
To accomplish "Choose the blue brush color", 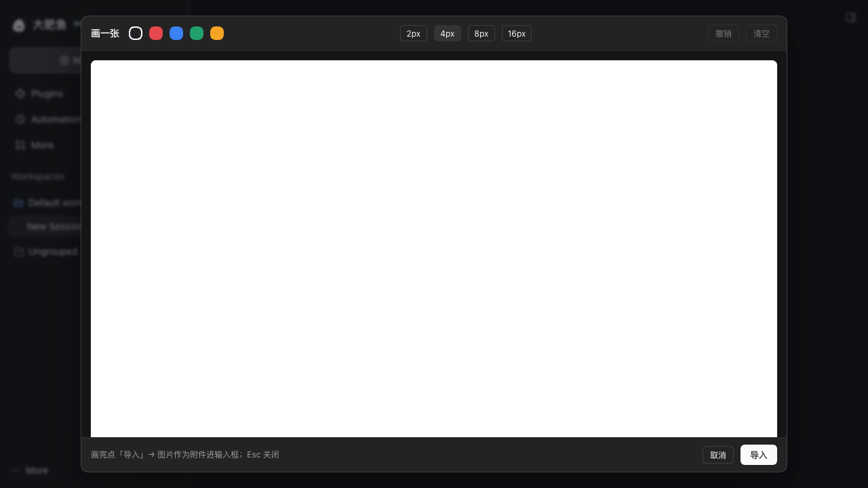I will (x=176, y=33).
